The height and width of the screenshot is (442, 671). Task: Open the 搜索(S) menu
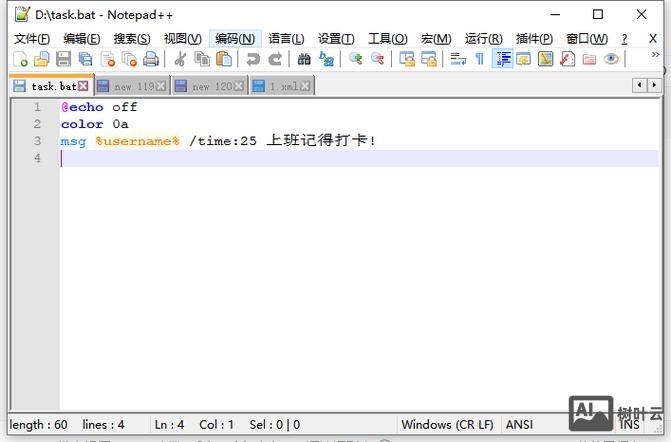(132, 39)
